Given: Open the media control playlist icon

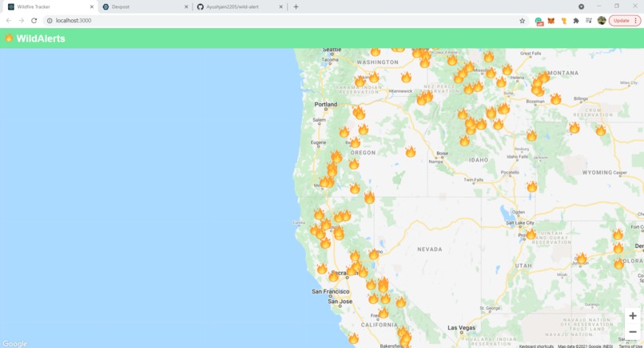Looking at the screenshot, I should (589, 21).
